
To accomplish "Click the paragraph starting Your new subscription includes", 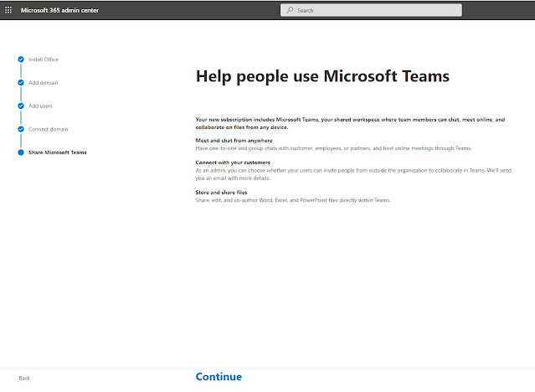I will click(x=350, y=123).
